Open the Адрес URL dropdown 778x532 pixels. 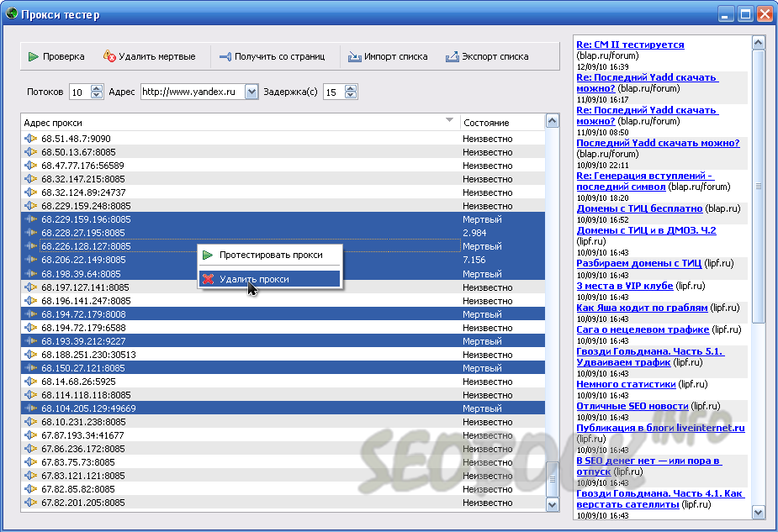pyautogui.click(x=251, y=92)
